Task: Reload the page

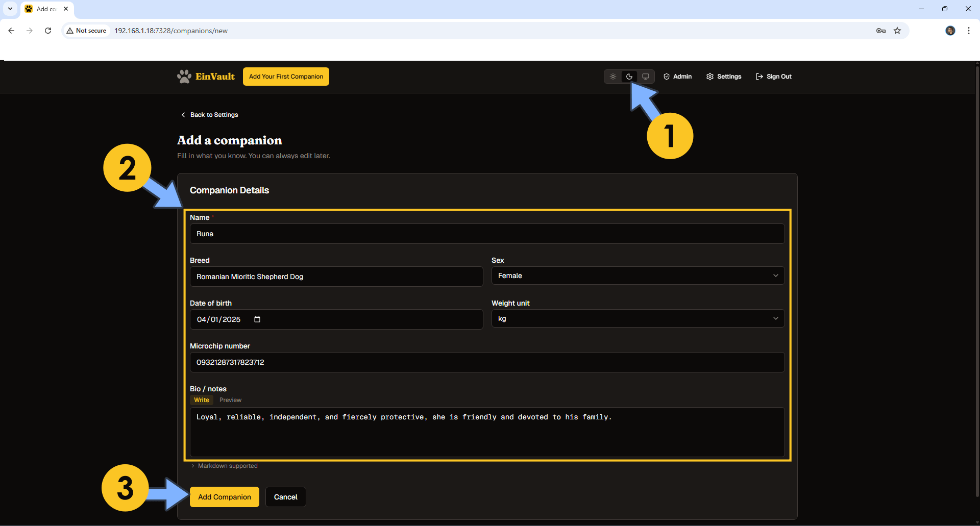Action: (x=47, y=31)
